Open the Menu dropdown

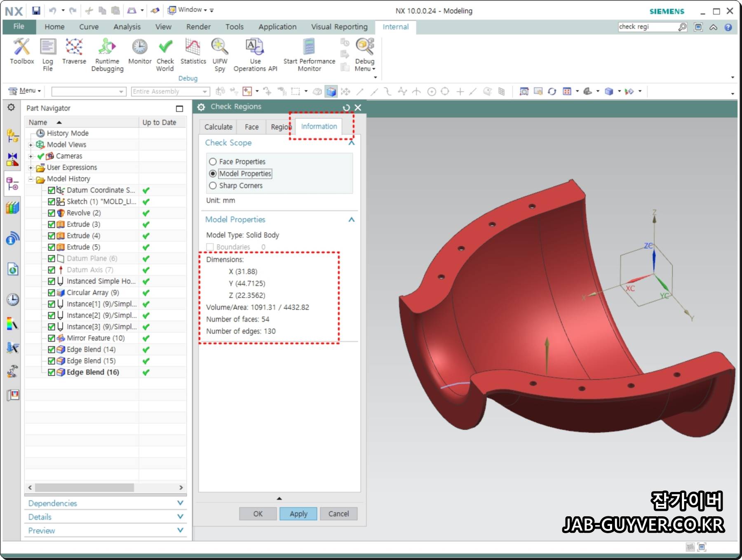(25, 91)
